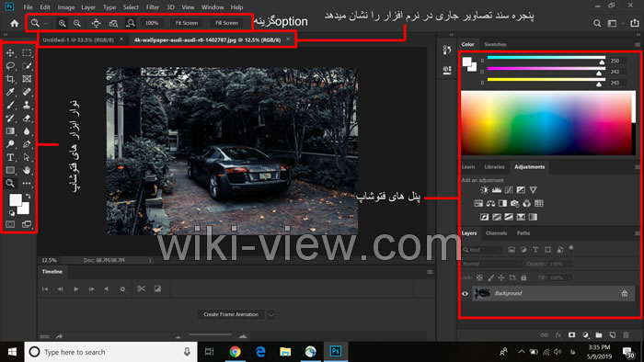Click foreground color swatch in toolbox
Screen dimensions: 644x362
pyautogui.click(x=16, y=200)
